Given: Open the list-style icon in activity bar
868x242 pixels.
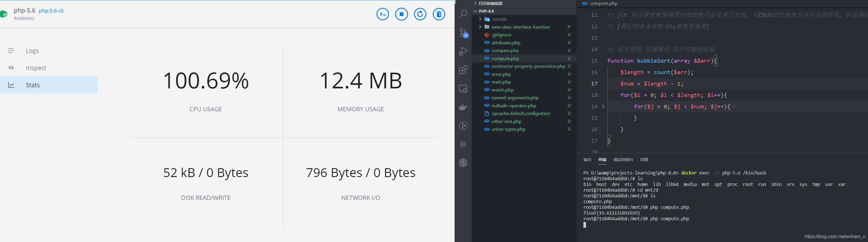Looking at the screenshot, I should 463,144.
